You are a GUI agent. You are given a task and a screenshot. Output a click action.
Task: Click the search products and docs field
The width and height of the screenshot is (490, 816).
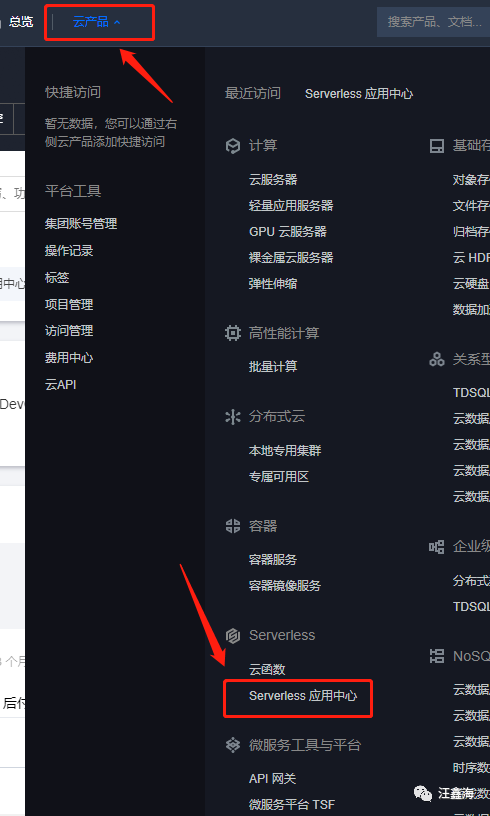click(433, 22)
